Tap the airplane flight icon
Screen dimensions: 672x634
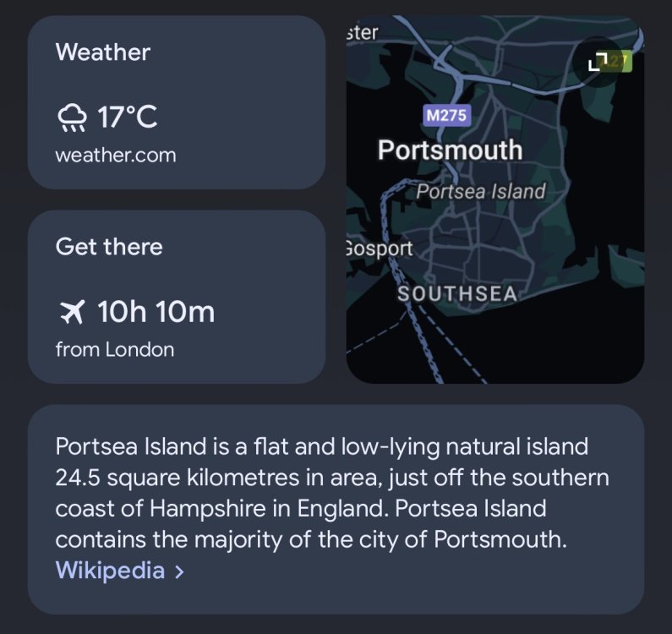click(72, 312)
